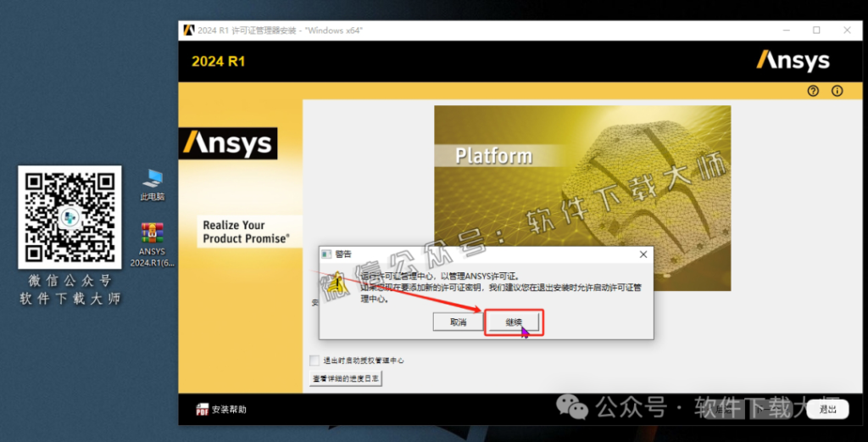Screen dimensions: 868x442
Task: Click the 退出 button
Action: [x=827, y=409]
